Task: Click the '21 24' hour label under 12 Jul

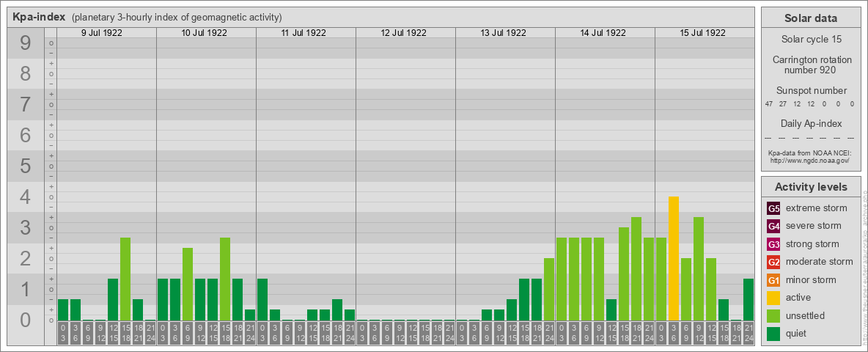Action: coord(449,333)
